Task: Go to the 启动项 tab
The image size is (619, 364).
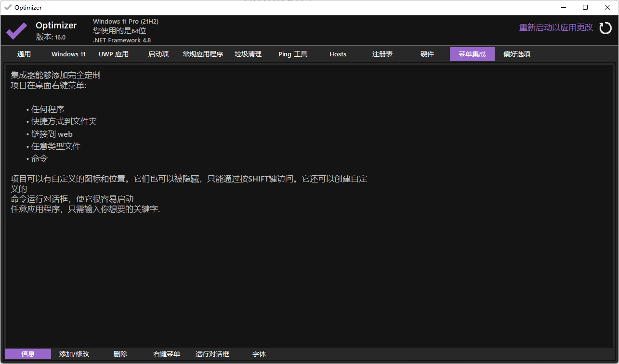Action: pyautogui.click(x=158, y=54)
